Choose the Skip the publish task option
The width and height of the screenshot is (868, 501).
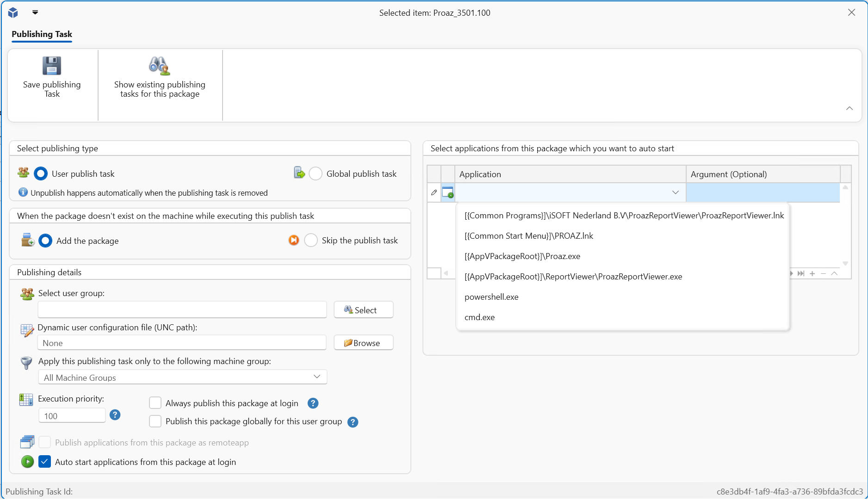coord(311,241)
